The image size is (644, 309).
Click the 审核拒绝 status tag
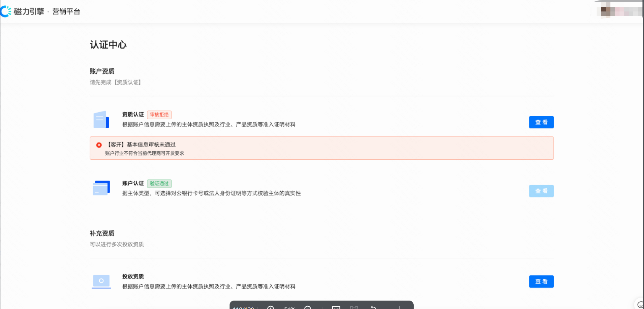[x=159, y=115]
